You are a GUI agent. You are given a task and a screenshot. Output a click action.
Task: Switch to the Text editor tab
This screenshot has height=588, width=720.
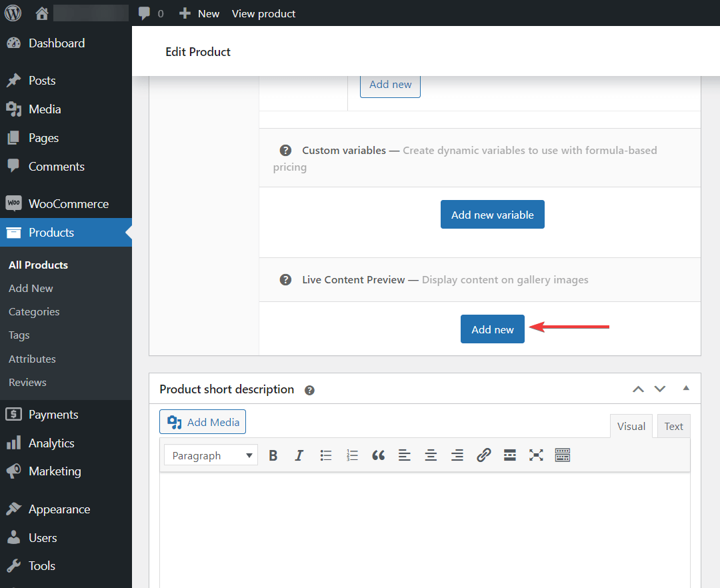(x=673, y=427)
